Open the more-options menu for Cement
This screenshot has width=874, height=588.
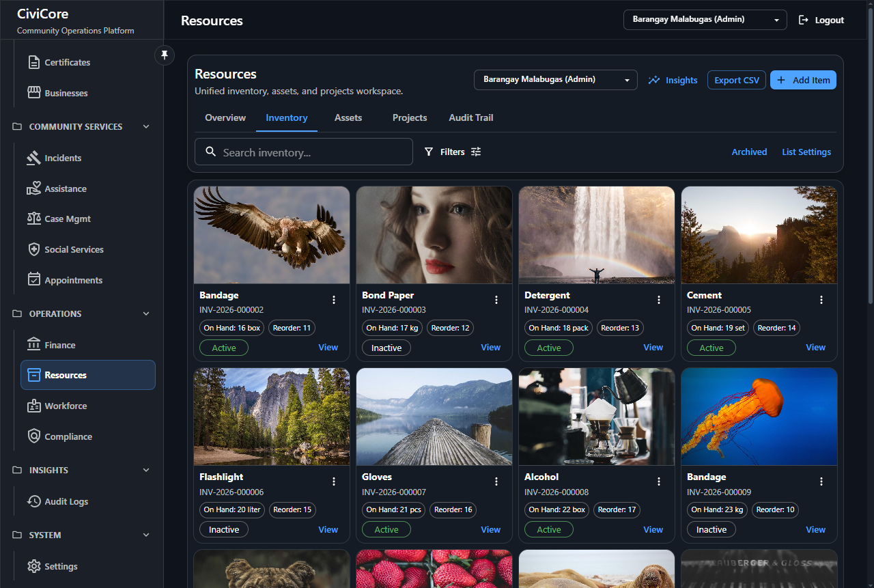[821, 300]
